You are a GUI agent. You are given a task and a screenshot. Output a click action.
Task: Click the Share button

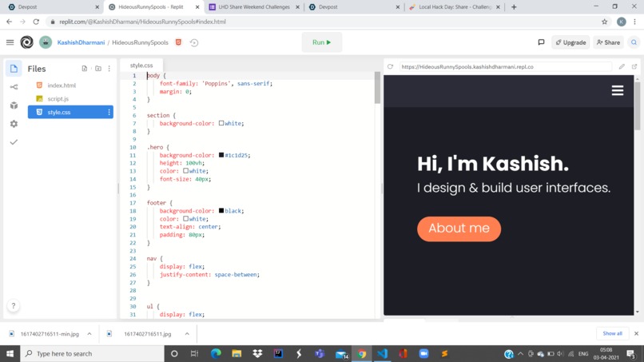pos(608,42)
